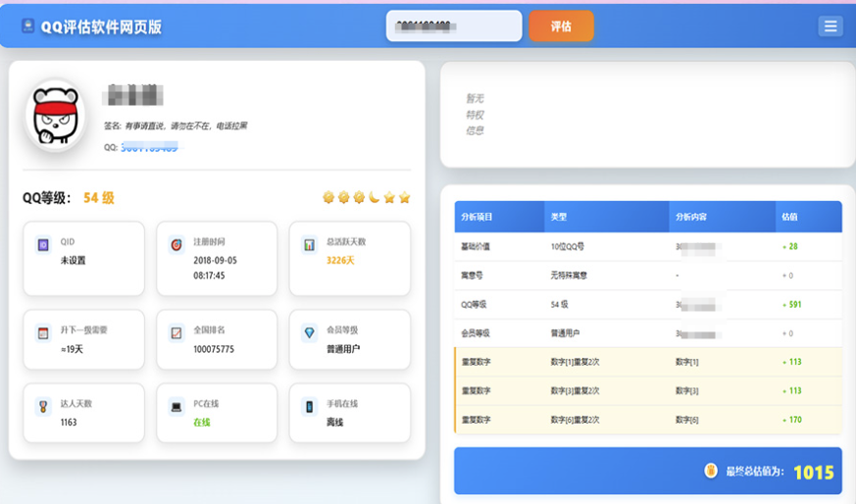Click the 1163 达人天数 value
The width and height of the screenshot is (856, 504).
(69, 422)
